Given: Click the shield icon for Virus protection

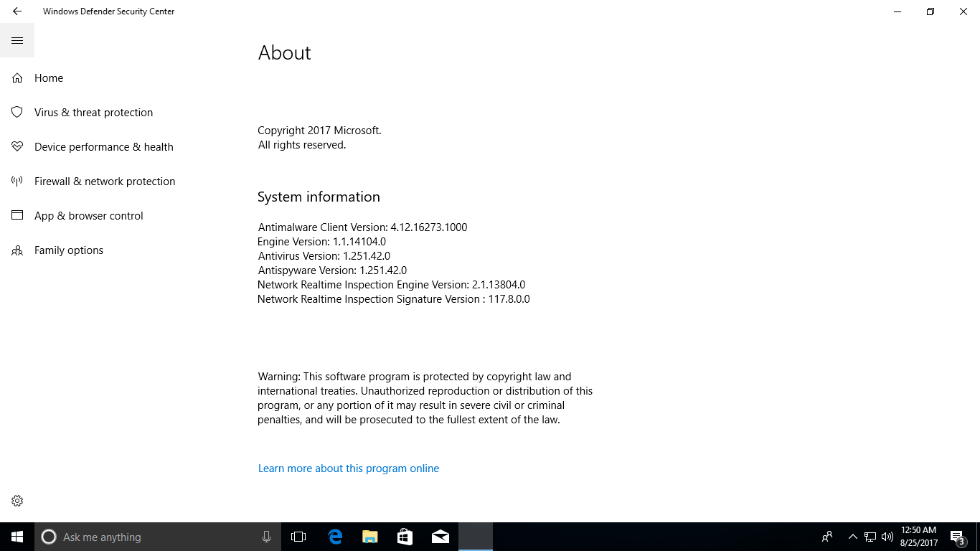Looking at the screenshot, I should [17, 113].
